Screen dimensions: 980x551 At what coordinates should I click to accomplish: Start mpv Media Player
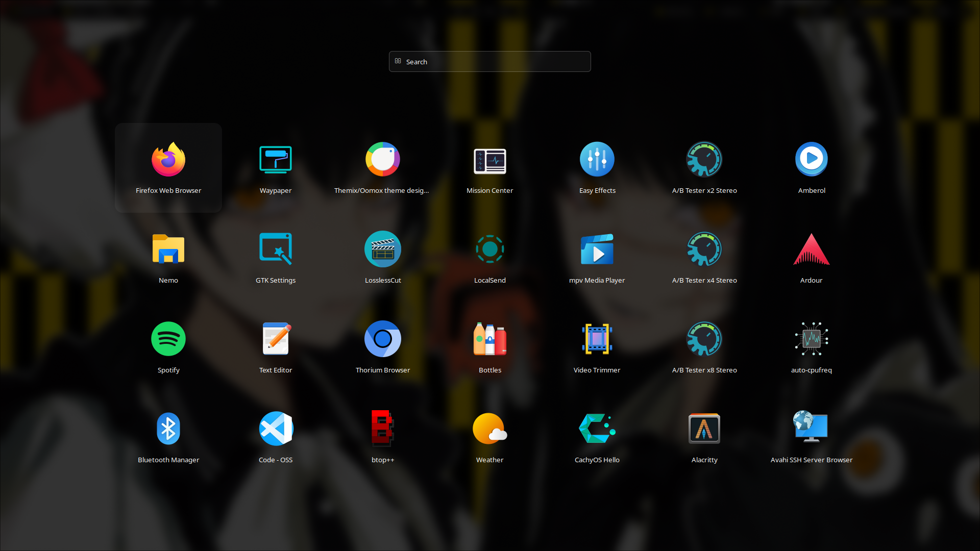597,249
